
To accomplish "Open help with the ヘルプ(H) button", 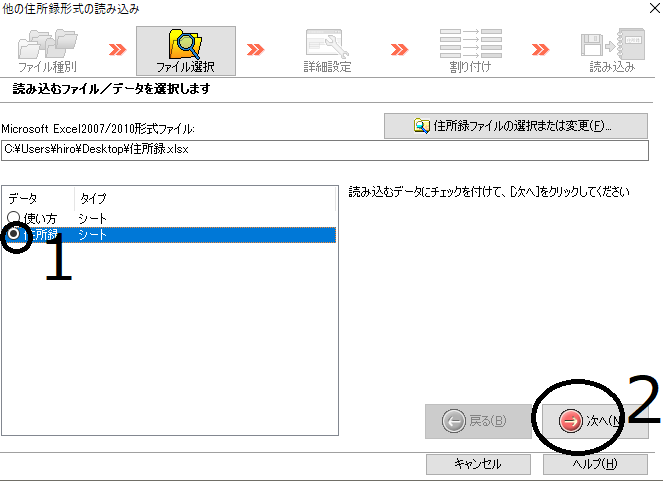I will (x=594, y=464).
